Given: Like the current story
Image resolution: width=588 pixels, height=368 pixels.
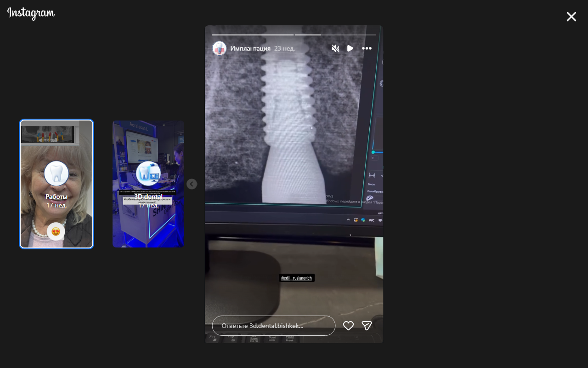Looking at the screenshot, I should coord(348,325).
